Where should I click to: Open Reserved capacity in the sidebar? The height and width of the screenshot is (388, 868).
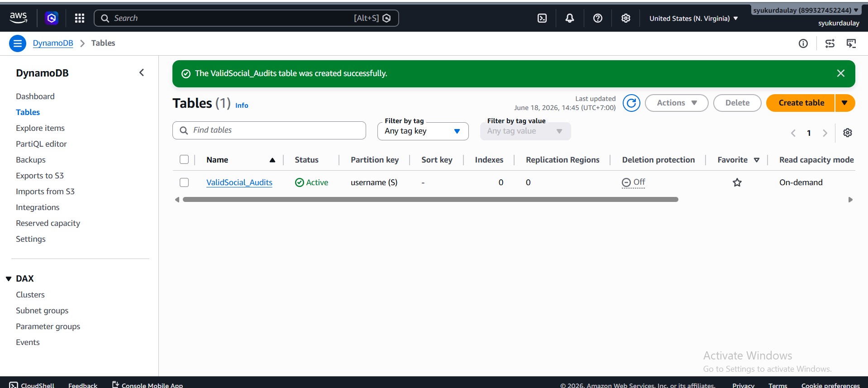48,223
